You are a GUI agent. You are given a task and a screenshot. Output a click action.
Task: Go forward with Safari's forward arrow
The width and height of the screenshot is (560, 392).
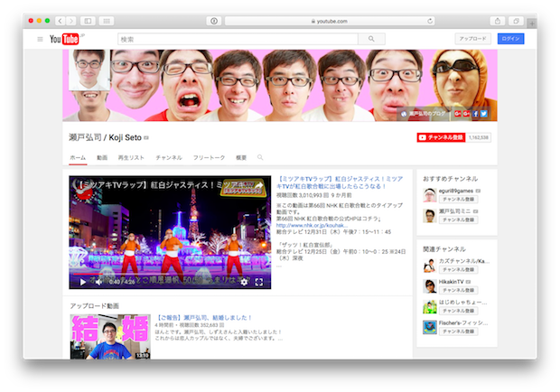pos(71,21)
